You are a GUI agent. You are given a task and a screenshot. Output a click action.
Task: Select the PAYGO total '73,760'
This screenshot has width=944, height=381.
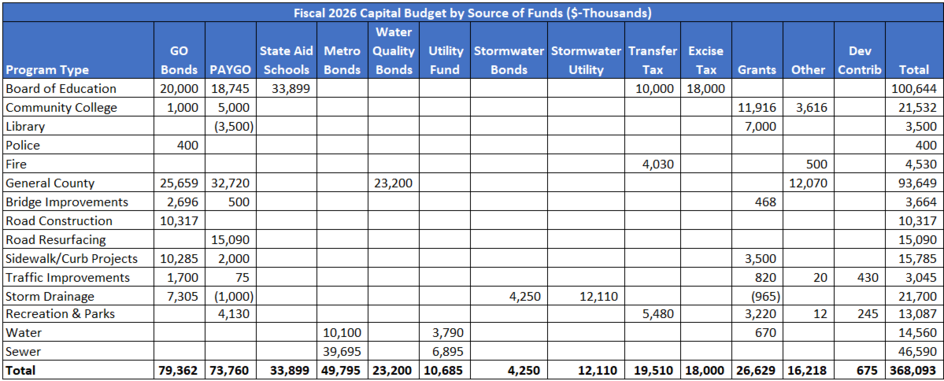[231, 371]
